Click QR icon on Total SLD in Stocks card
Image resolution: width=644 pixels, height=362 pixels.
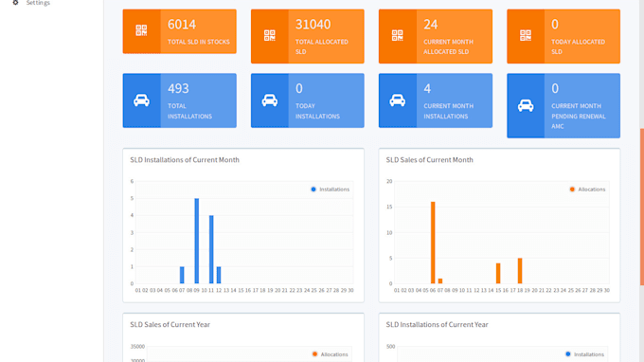(141, 30)
